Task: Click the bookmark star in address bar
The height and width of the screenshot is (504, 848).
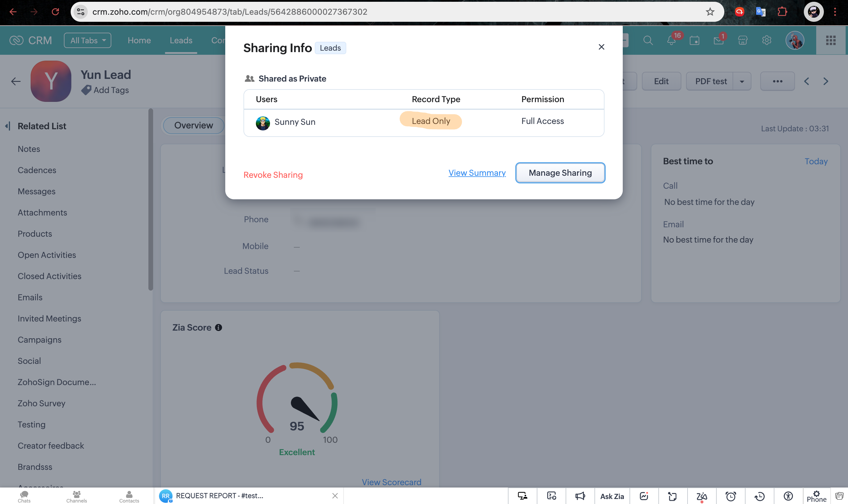Action: point(710,12)
